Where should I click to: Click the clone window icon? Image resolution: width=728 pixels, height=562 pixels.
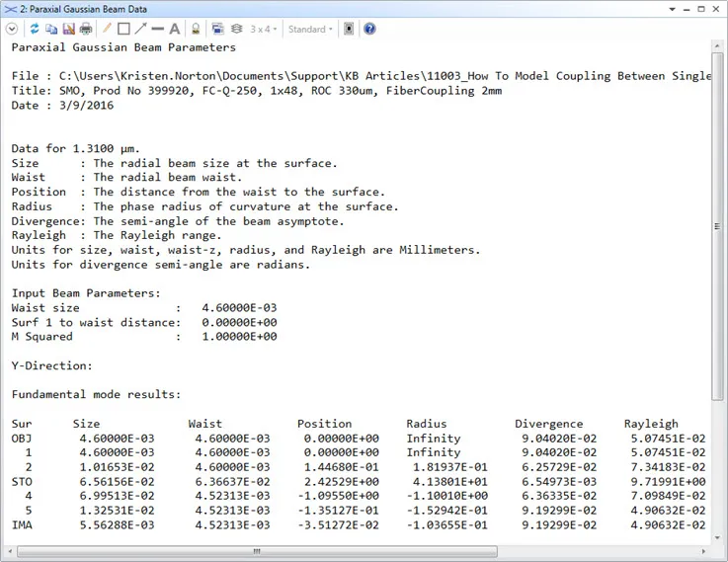pyautogui.click(x=219, y=30)
